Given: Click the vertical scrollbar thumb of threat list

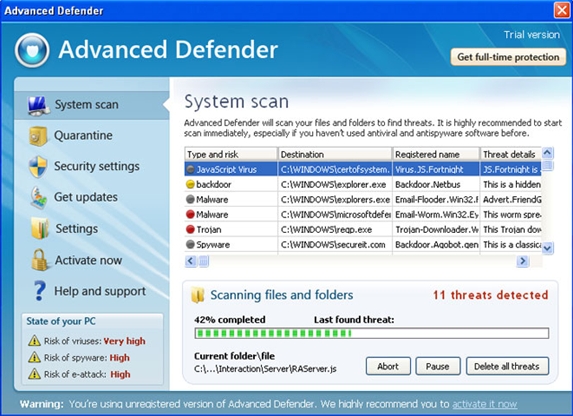Looking at the screenshot, I should 547,165.
